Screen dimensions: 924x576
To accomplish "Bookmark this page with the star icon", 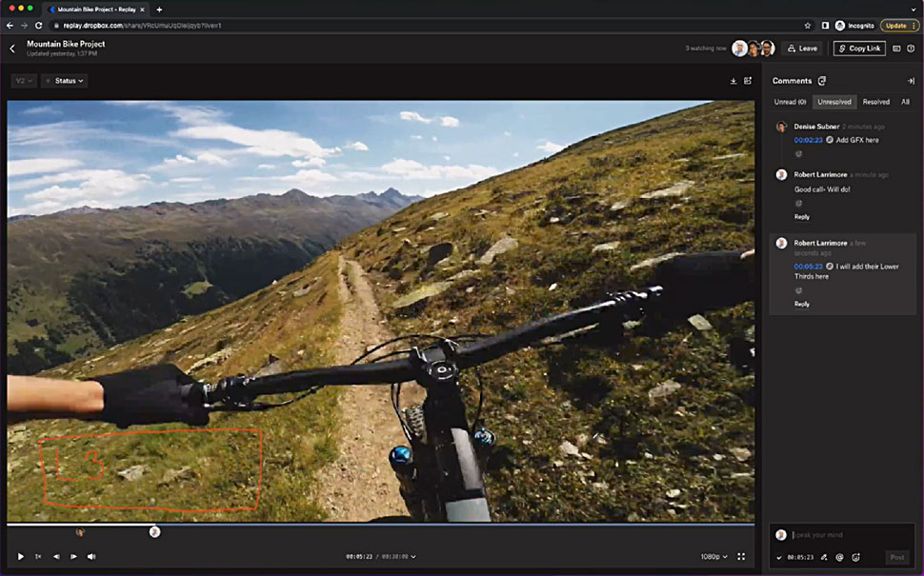I will (808, 26).
